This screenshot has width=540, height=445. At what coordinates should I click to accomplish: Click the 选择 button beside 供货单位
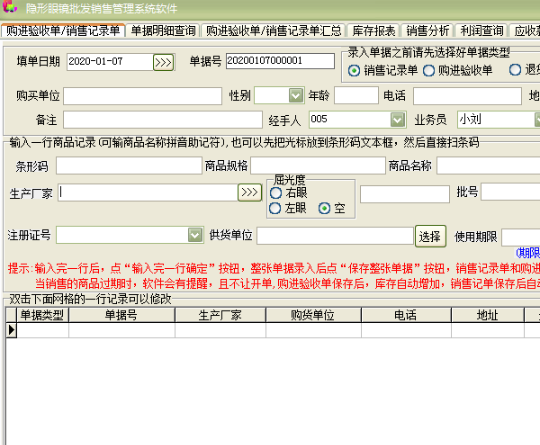[430, 236]
